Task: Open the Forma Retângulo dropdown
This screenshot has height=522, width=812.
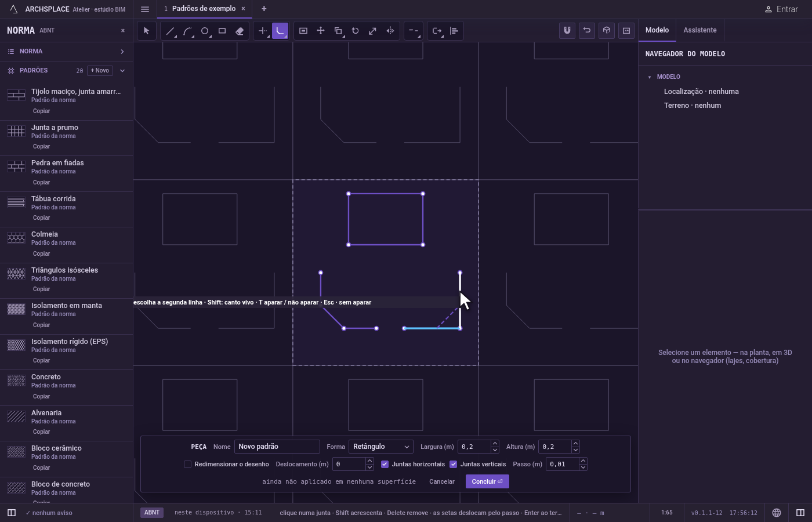Action: pos(381,447)
